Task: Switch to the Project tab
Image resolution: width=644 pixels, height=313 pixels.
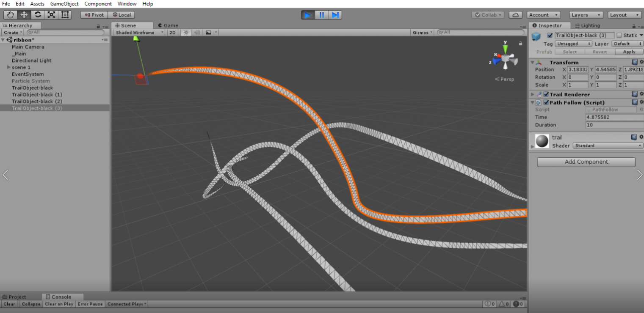Action: pyautogui.click(x=14, y=297)
